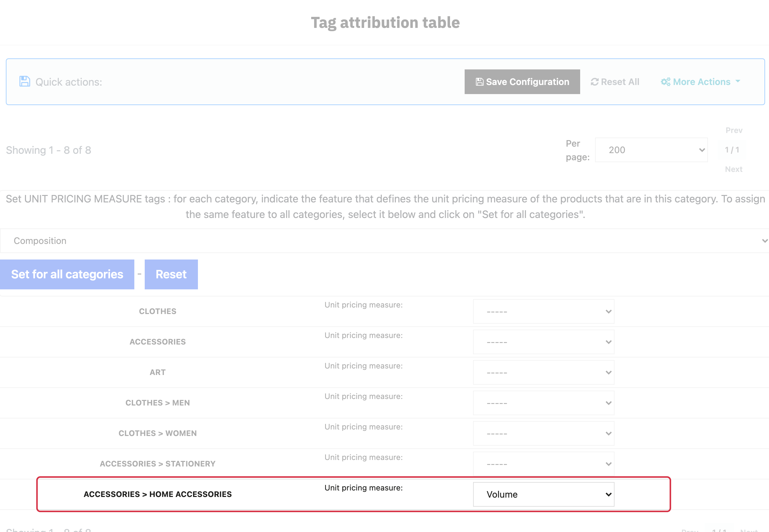
Task: Click Set for all categories button
Action: 67,274
